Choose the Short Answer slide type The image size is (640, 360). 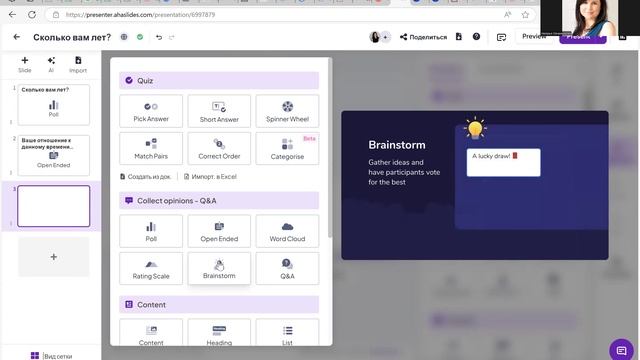click(219, 111)
